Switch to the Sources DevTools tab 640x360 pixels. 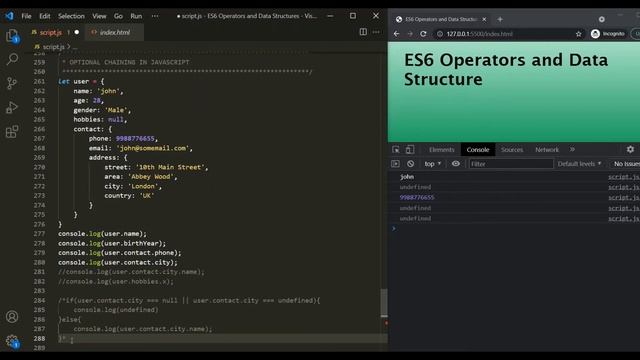point(512,150)
